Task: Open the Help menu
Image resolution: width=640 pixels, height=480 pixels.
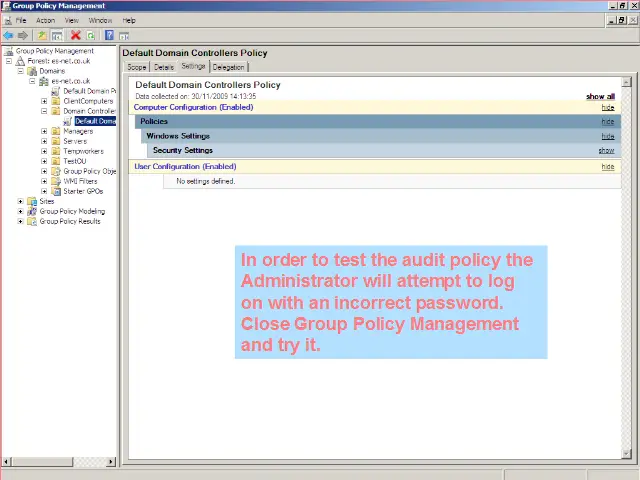Action: coord(129,20)
